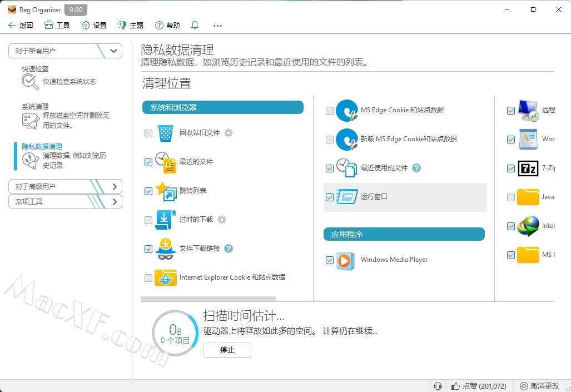Click the 系统和浏览器 category header

tap(223, 107)
